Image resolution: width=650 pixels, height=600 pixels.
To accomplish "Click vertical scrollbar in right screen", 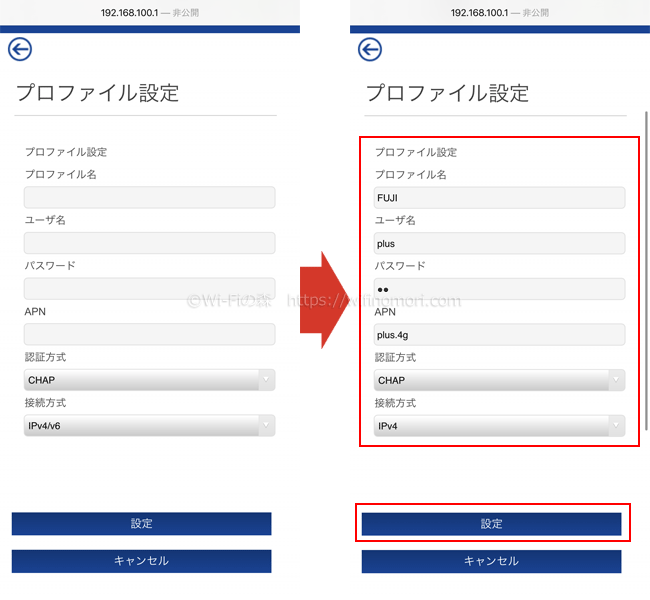I will 646,271.
